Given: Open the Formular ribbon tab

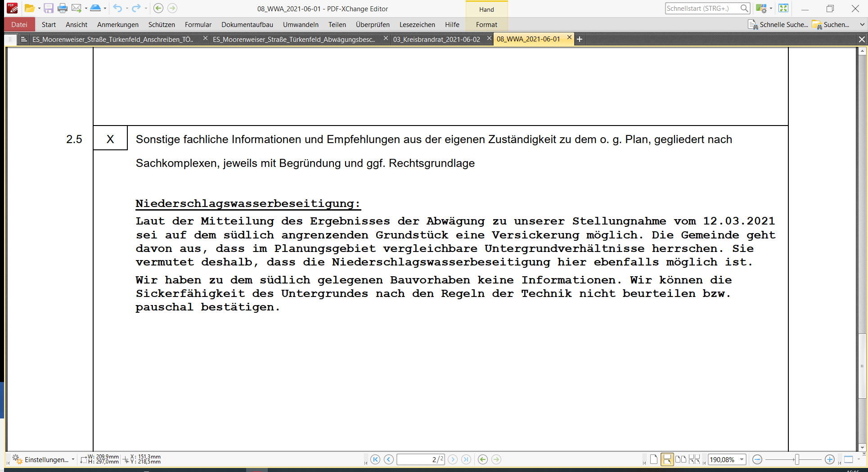Looking at the screenshot, I should click(x=198, y=25).
